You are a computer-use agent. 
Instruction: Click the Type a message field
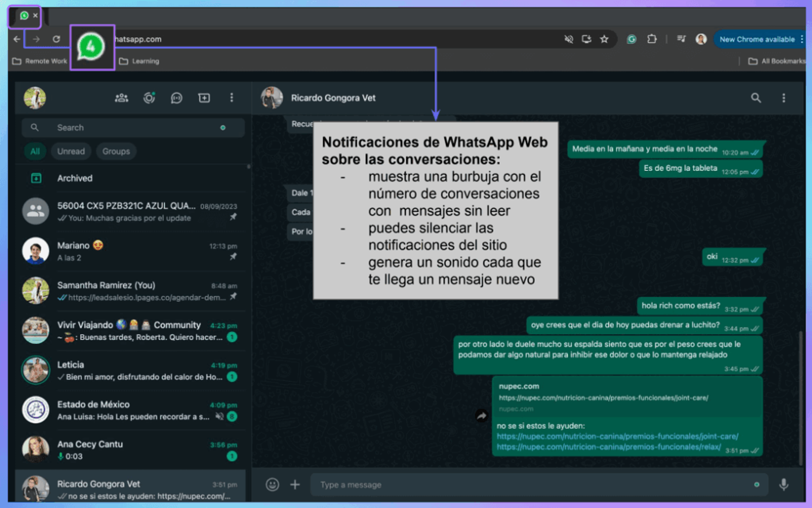pyautogui.click(x=539, y=485)
